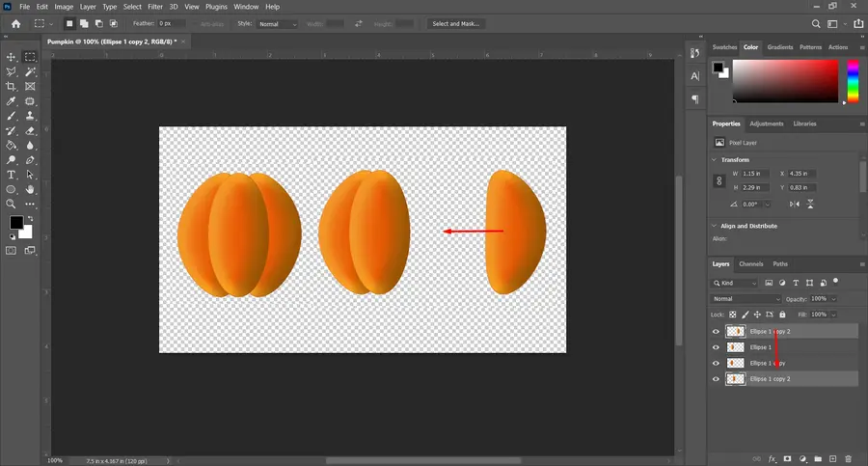The image size is (868, 466).
Task: Open the Opacity slider dropdown arrow
Action: coord(833,299)
